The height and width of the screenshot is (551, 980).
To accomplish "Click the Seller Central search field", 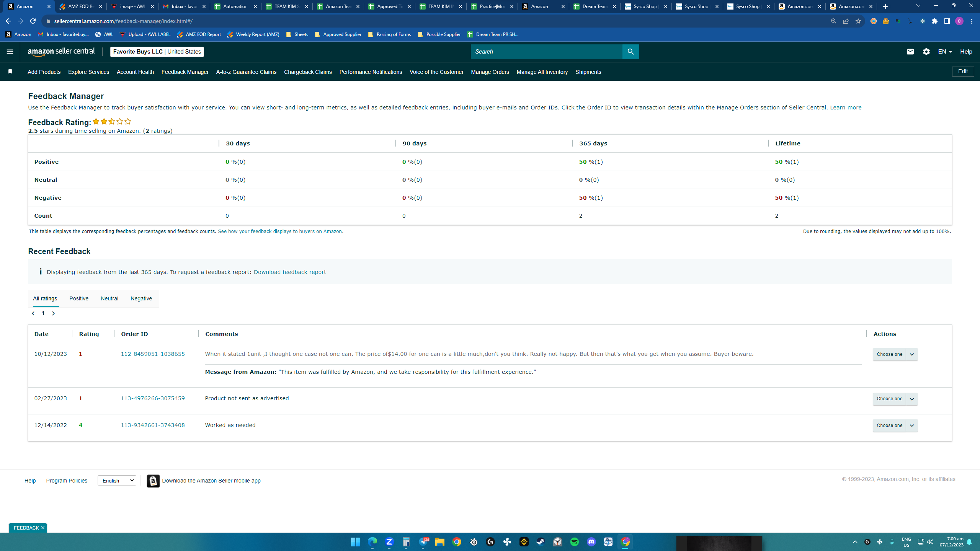I will pyautogui.click(x=547, y=52).
